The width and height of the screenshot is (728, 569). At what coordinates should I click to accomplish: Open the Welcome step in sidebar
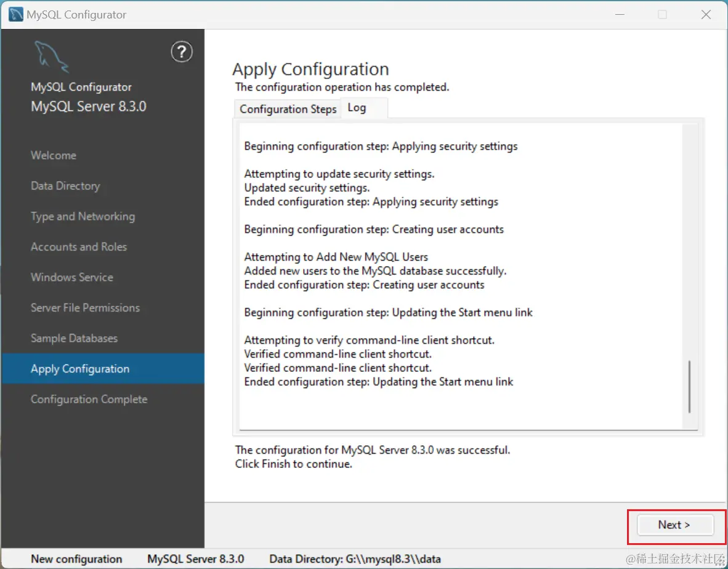coord(54,155)
